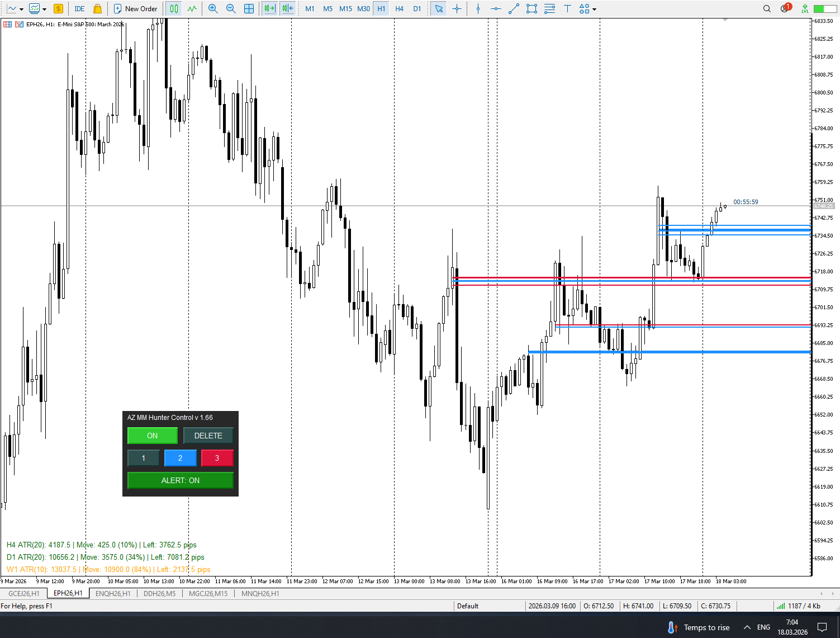Image resolution: width=840 pixels, height=638 pixels.
Task: Zoom out using the magnifier minus icon
Action: click(231, 9)
